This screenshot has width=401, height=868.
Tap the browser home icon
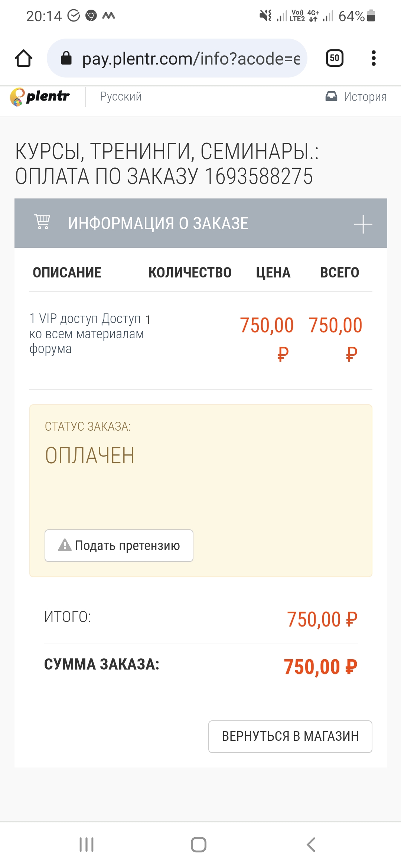coord(23,58)
